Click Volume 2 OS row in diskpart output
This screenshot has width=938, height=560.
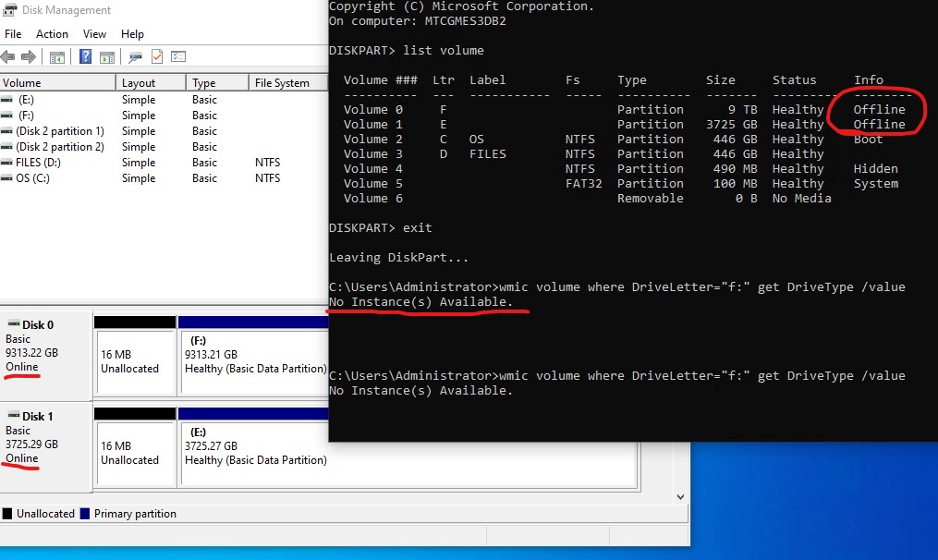(x=614, y=139)
